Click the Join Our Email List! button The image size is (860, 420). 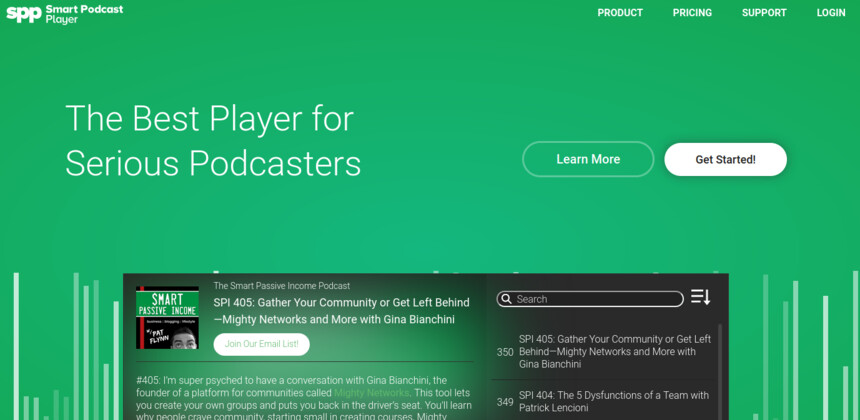[x=262, y=344]
